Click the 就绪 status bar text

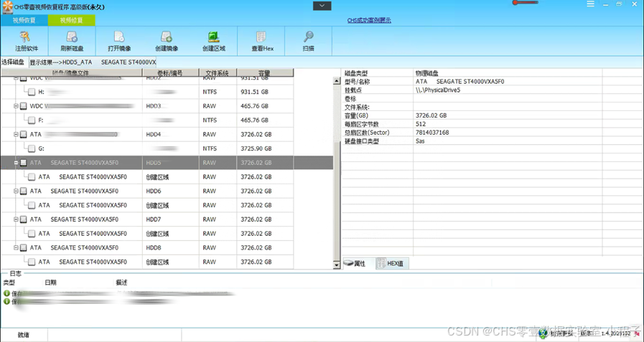coord(24,335)
